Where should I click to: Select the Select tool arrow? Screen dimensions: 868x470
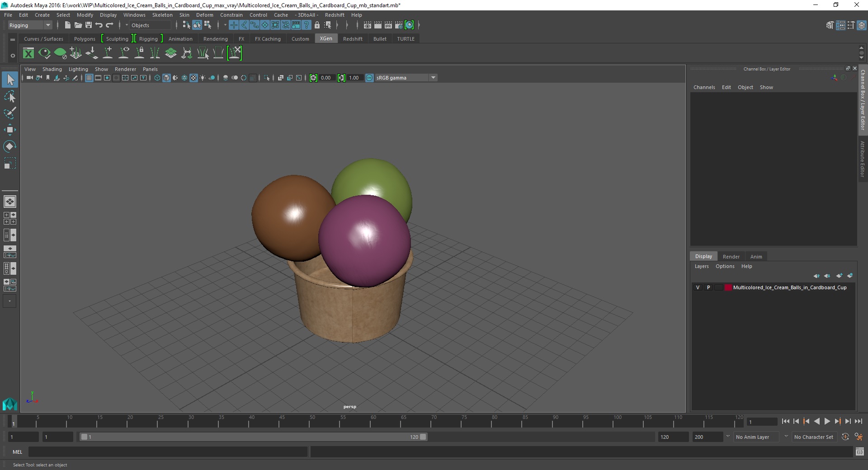(10, 80)
